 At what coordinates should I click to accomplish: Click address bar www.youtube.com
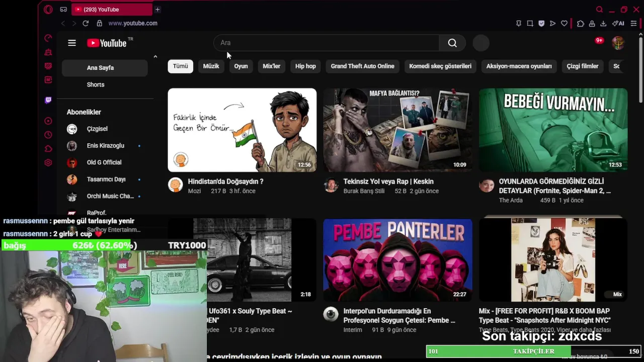tap(133, 23)
